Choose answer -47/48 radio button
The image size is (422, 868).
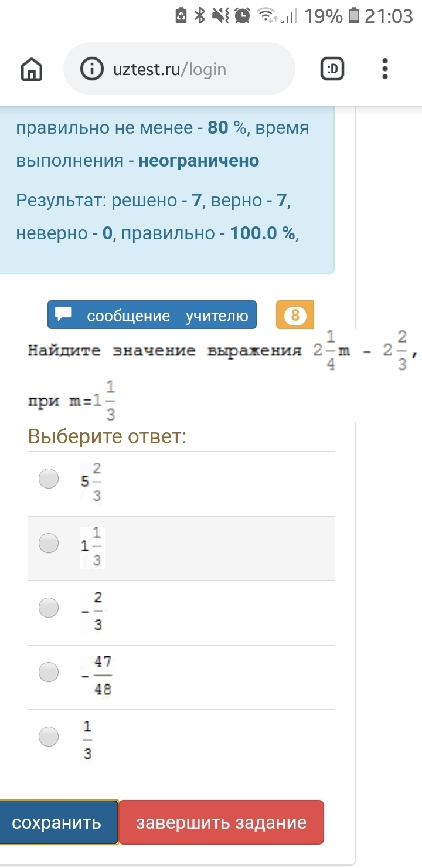[49, 672]
